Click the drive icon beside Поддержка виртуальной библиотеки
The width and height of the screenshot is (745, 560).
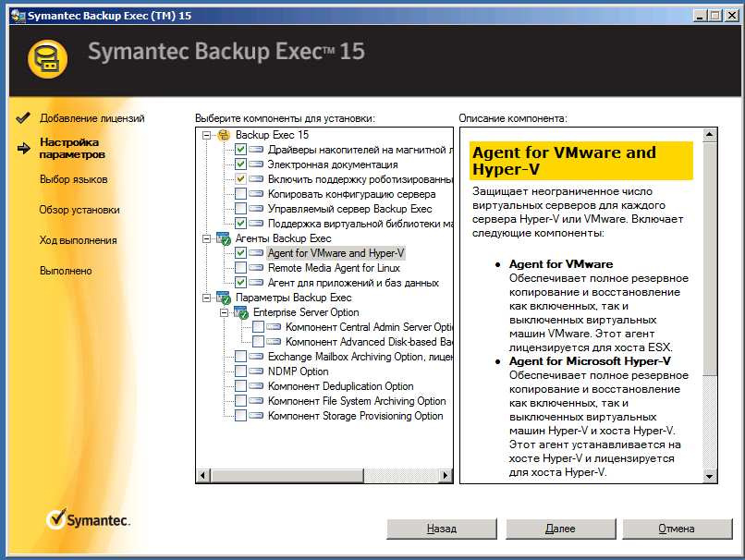(256, 224)
